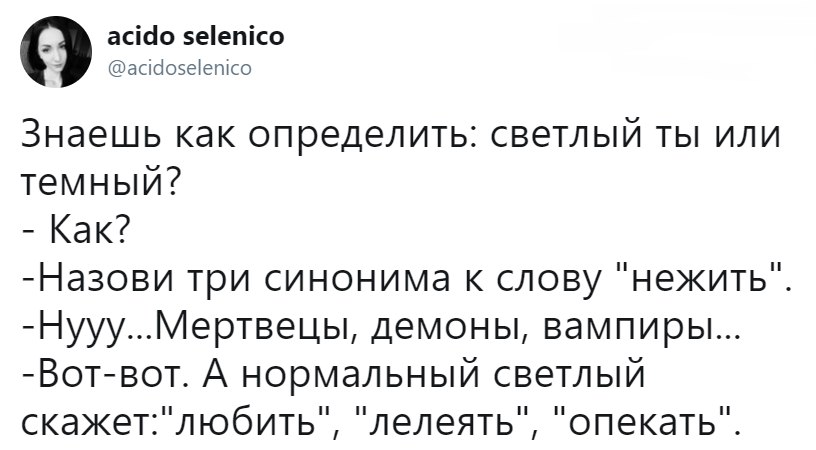Screen dimensions: 816x450
Task: Click the word "скажет:" in the last line
Action: tap(90, 424)
